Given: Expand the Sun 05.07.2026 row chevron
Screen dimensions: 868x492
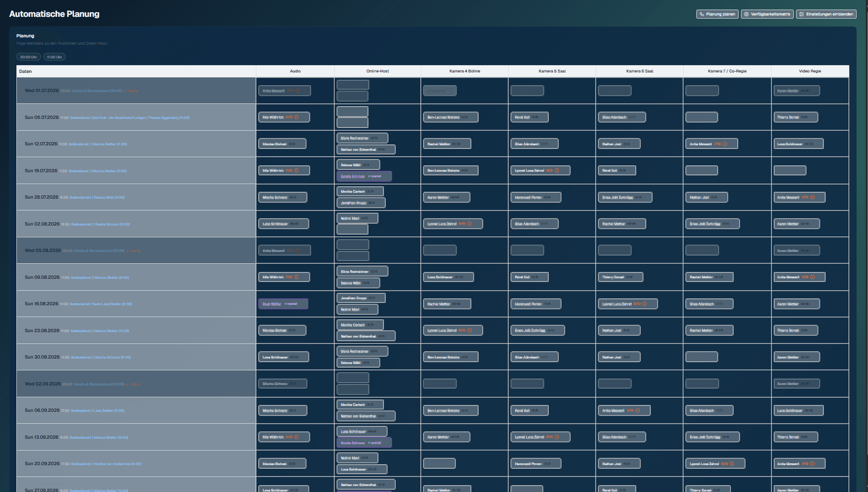Looking at the screenshot, I should click(x=21, y=118).
